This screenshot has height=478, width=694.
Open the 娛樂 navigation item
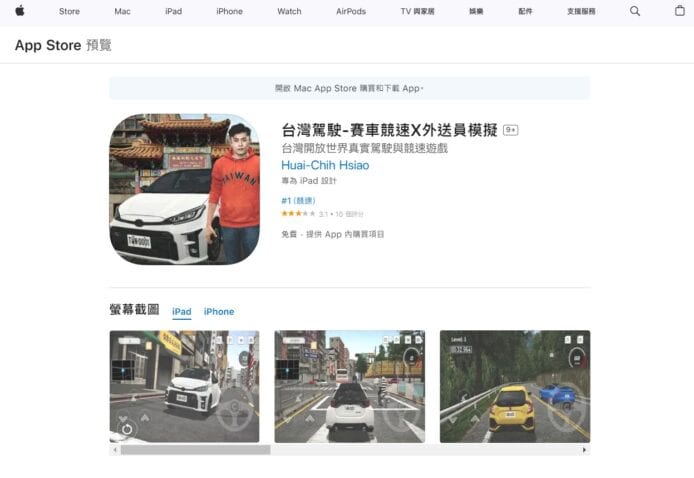click(x=476, y=12)
